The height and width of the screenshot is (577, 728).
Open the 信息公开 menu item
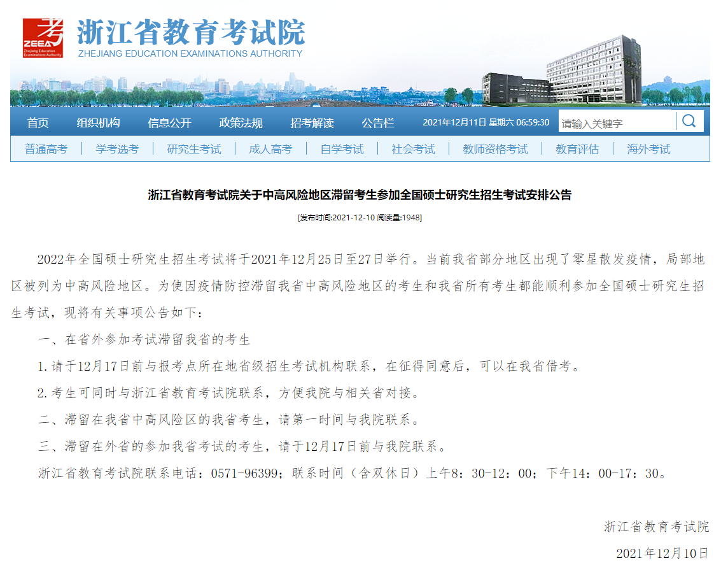[169, 123]
